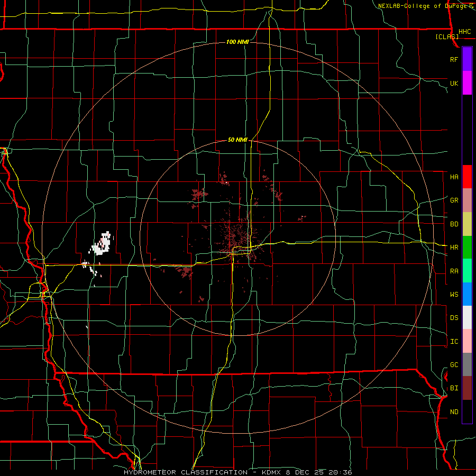
Task: Click the RA legend label
Action: (454, 271)
